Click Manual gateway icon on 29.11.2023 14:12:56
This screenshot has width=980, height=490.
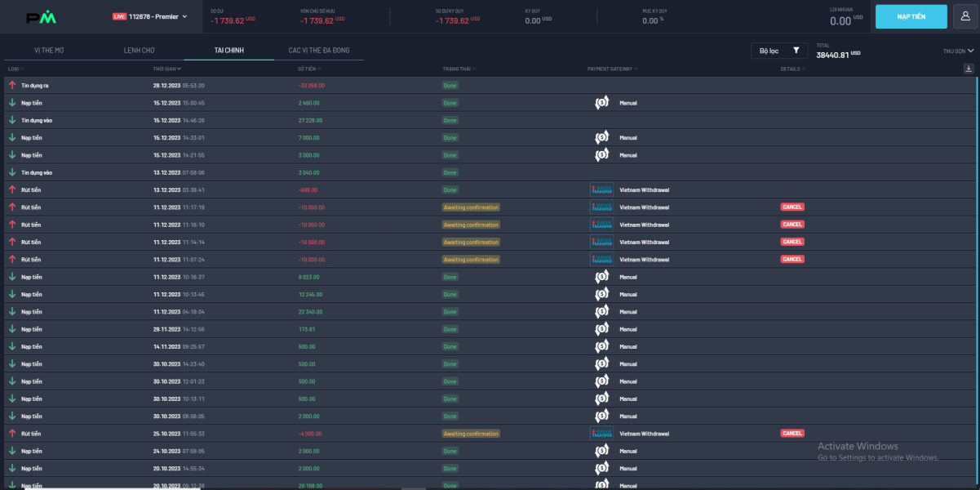coord(601,329)
